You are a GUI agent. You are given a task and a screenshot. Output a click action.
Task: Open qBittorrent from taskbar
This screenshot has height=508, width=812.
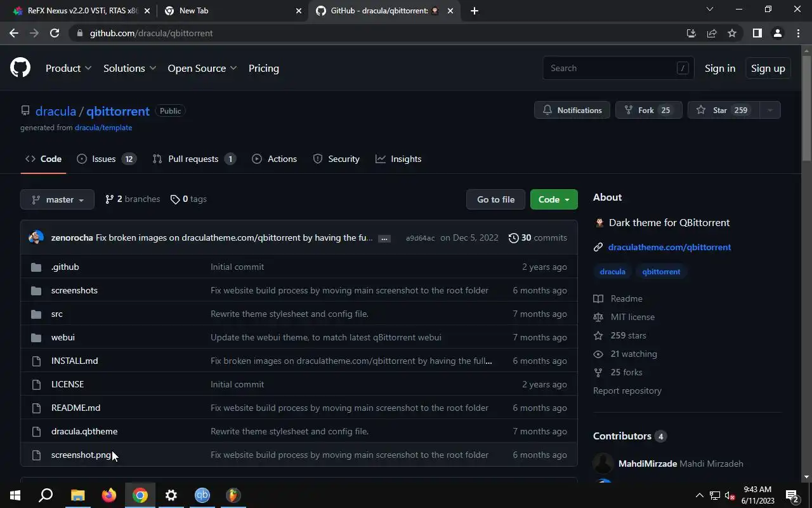pyautogui.click(x=202, y=495)
